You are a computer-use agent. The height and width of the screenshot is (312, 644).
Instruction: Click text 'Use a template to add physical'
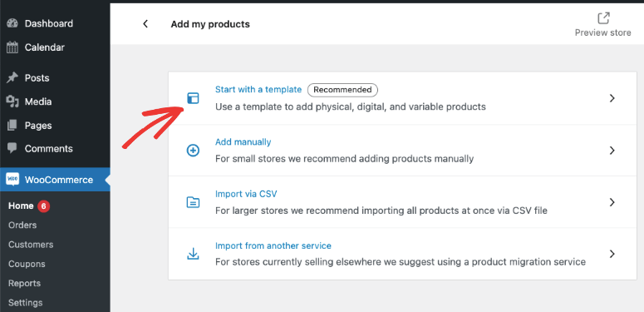pos(351,106)
